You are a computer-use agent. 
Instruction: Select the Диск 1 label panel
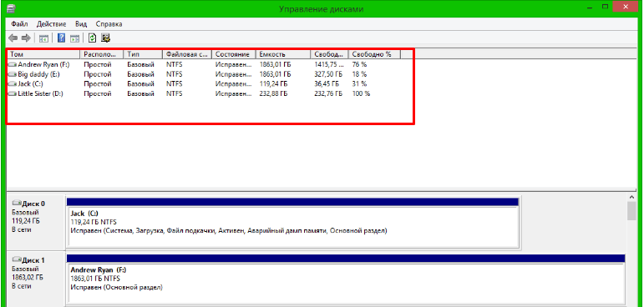[x=36, y=279]
